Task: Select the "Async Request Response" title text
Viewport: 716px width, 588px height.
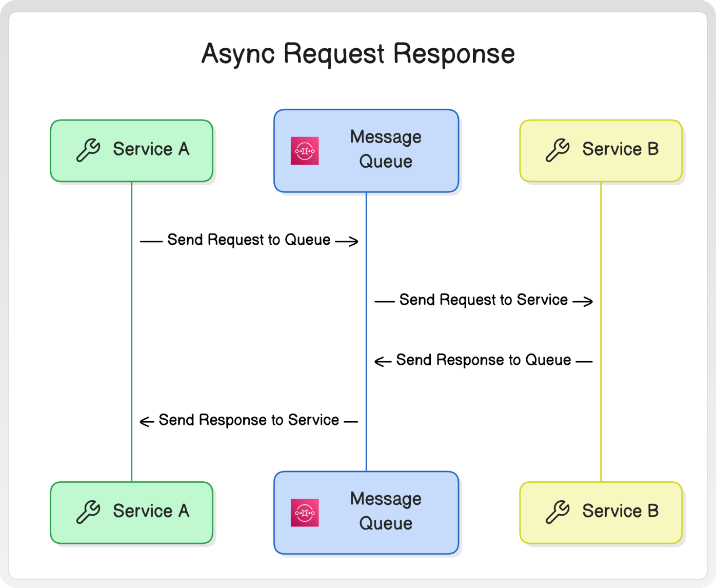Action: click(358, 54)
